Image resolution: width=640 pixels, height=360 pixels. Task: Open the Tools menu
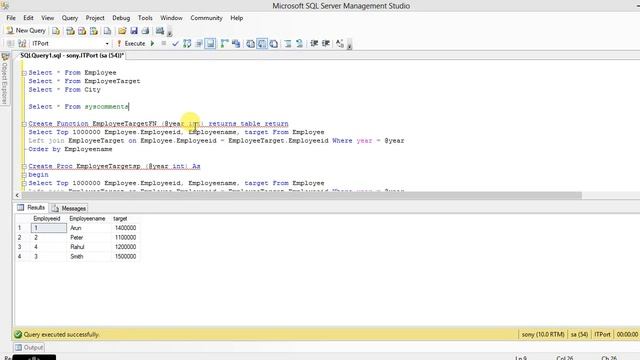click(145, 18)
